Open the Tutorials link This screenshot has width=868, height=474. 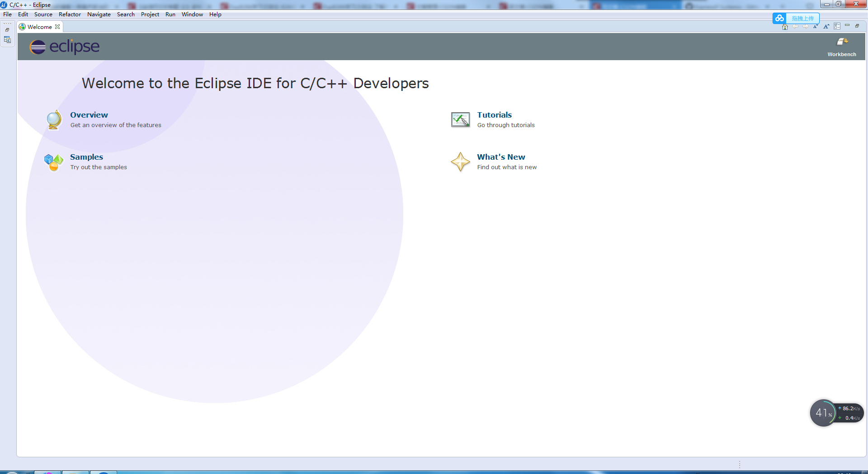tap(495, 115)
